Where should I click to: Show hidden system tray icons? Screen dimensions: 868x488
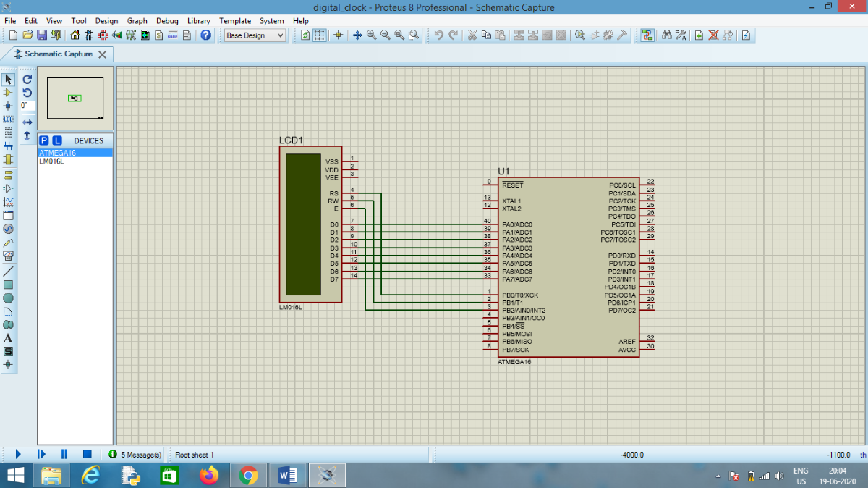[x=718, y=476]
